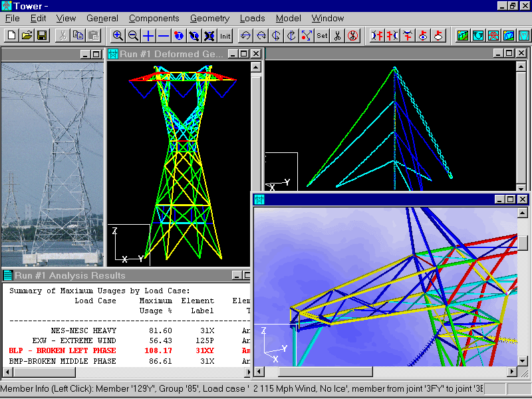Click the scissors icon beside the Set button

tap(337, 35)
